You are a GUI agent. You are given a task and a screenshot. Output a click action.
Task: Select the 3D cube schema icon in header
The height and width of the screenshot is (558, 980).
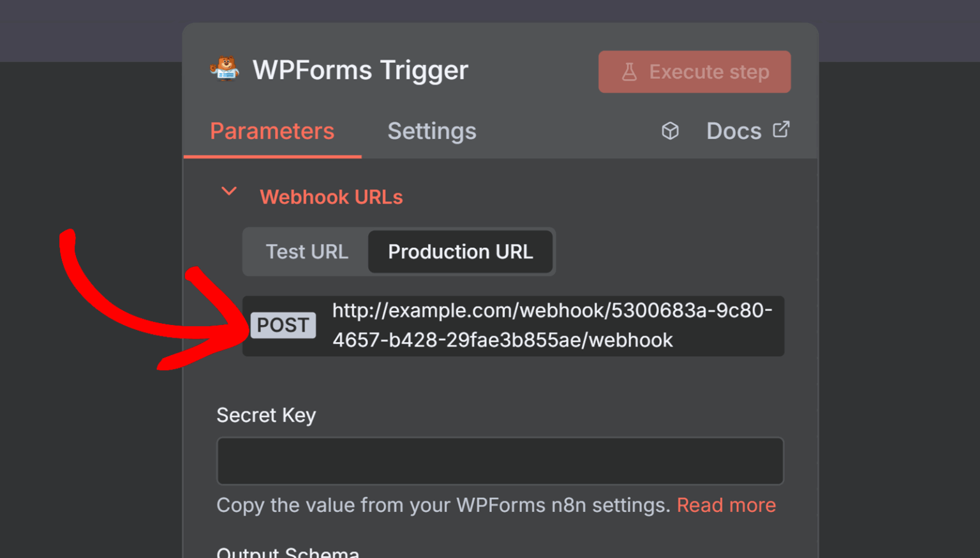pos(671,131)
